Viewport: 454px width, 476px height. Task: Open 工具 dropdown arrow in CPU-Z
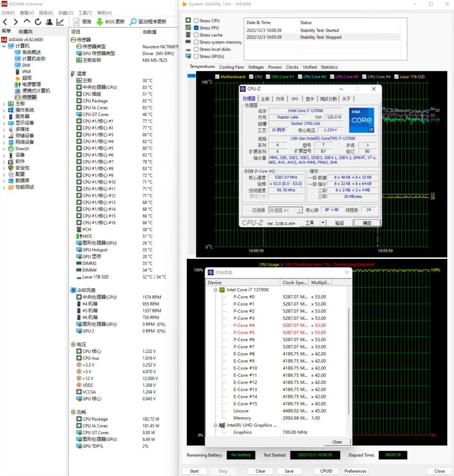coord(323,223)
